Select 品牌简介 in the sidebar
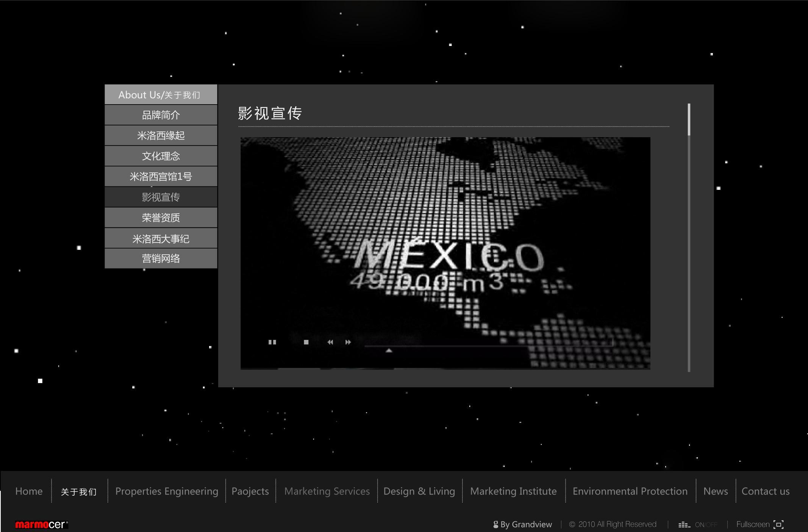Viewport: 808px width, 532px height. (x=161, y=115)
